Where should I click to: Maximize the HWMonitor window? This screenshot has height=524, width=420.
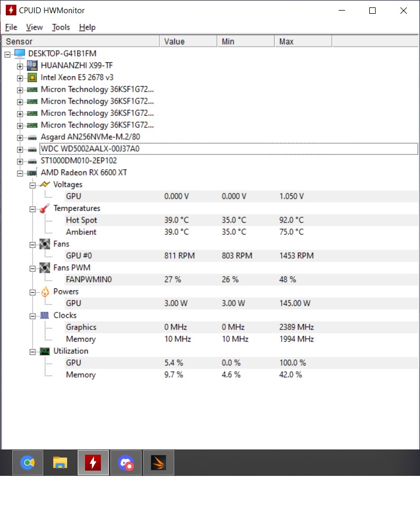tap(372, 11)
